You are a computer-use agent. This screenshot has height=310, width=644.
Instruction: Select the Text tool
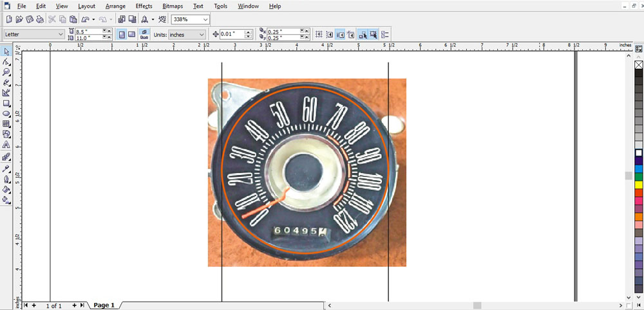tap(6, 145)
